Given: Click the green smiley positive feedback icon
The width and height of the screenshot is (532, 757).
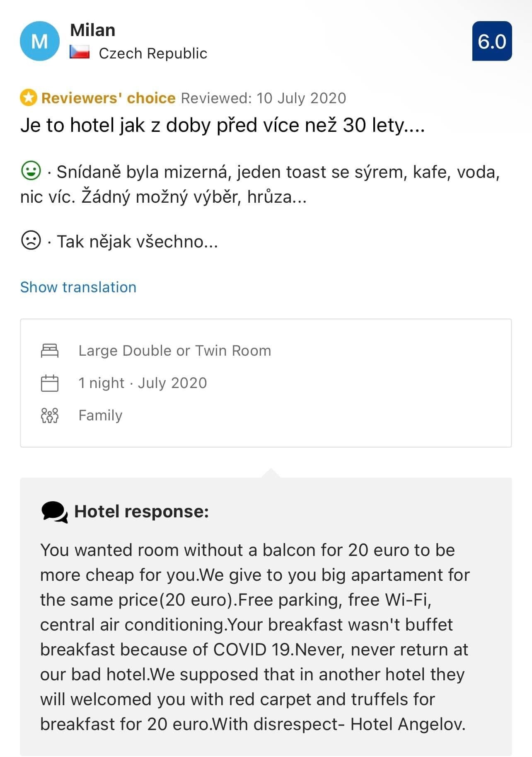Looking at the screenshot, I should 31,170.
